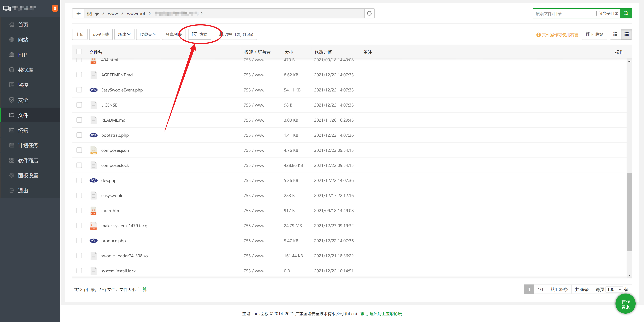This screenshot has height=322, width=644.
Task: Open the /(根目录) (15G) disk button
Action: 236,34
